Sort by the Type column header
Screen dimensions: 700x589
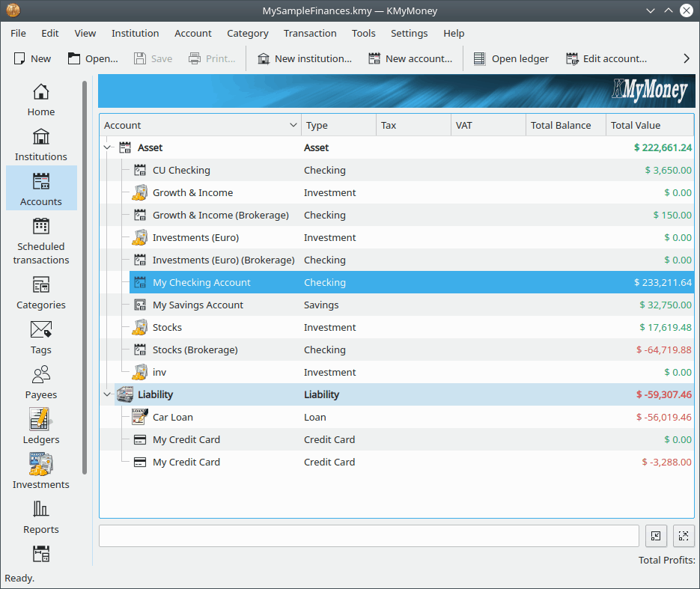[339, 125]
